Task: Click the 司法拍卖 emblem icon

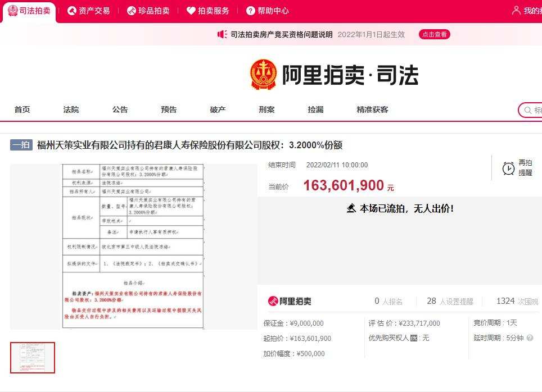Action: pos(12,11)
